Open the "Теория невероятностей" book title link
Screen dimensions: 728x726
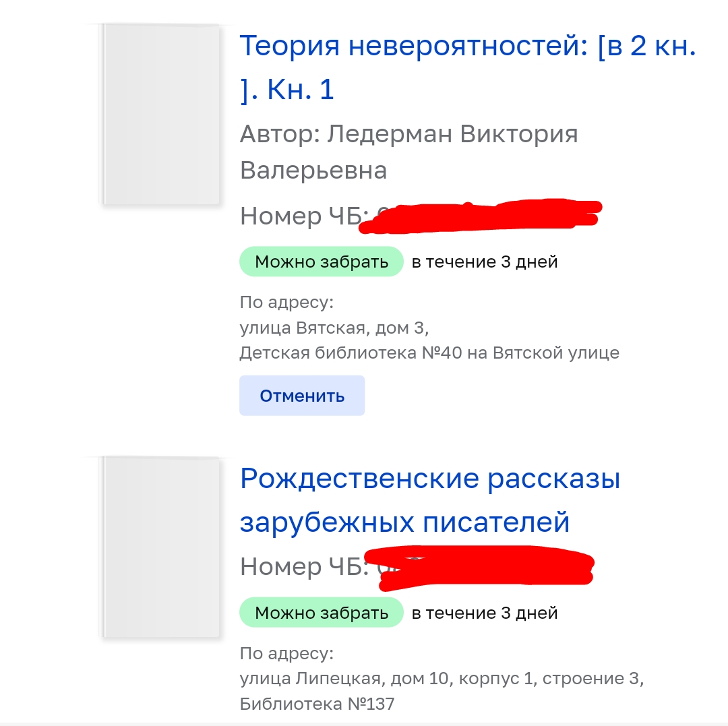[x=468, y=67]
